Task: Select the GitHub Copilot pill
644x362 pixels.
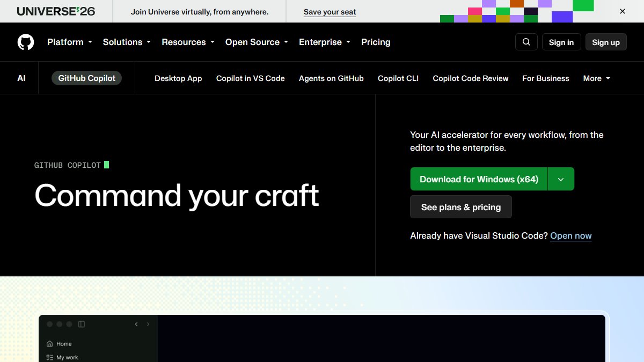Action: coord(87,78)
